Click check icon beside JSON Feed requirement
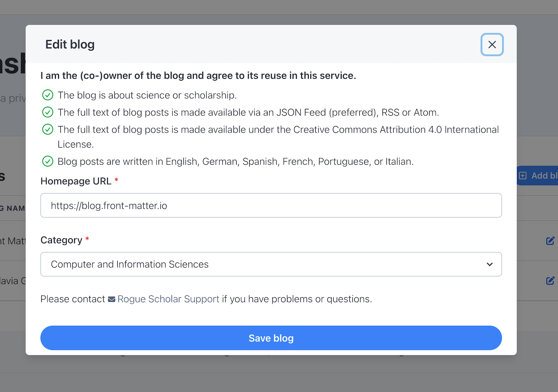The height and width of the screenshot is (392, 558). pyautogui.click(x=48, y=112)
